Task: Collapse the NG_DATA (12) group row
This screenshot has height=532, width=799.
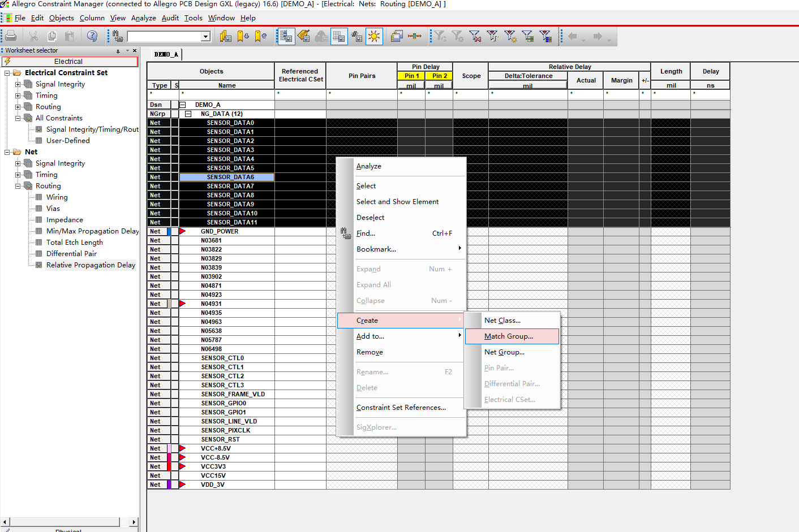Action: click(188, 114)
